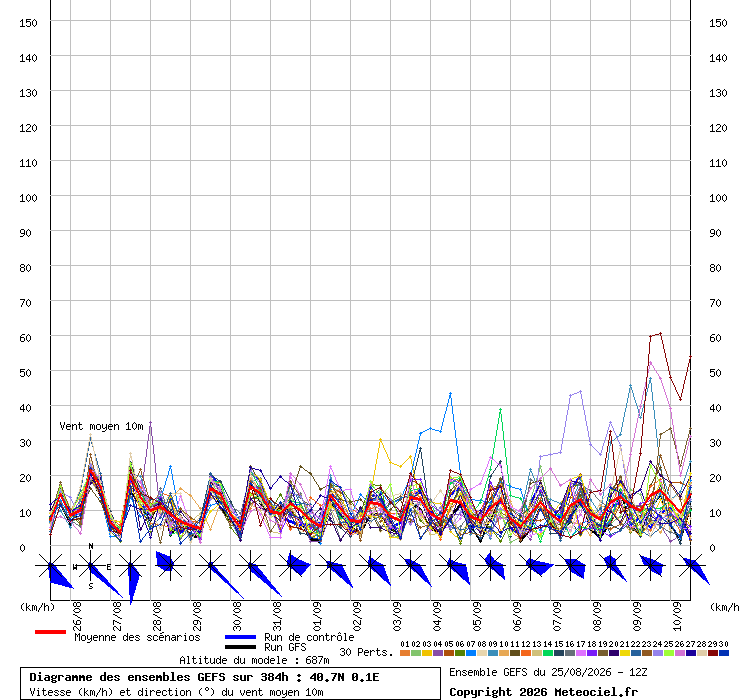Click the 04/09 date label

tap(437, 616)
